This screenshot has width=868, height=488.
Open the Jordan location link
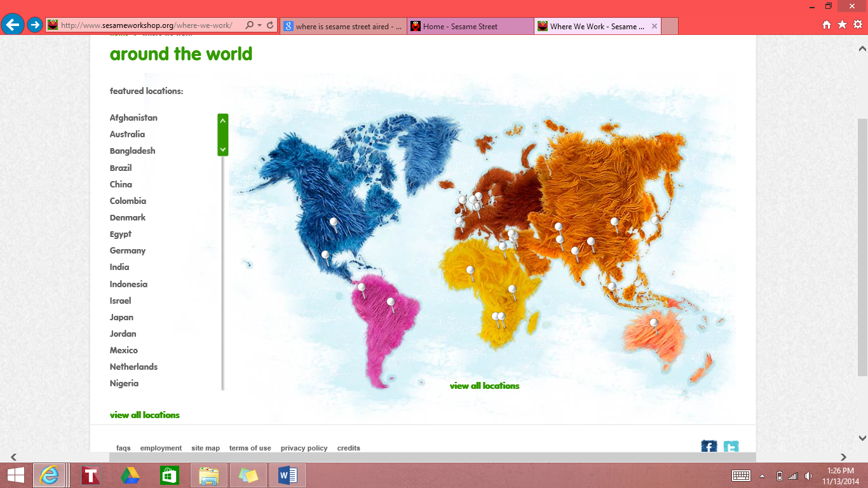pos(123,334)
